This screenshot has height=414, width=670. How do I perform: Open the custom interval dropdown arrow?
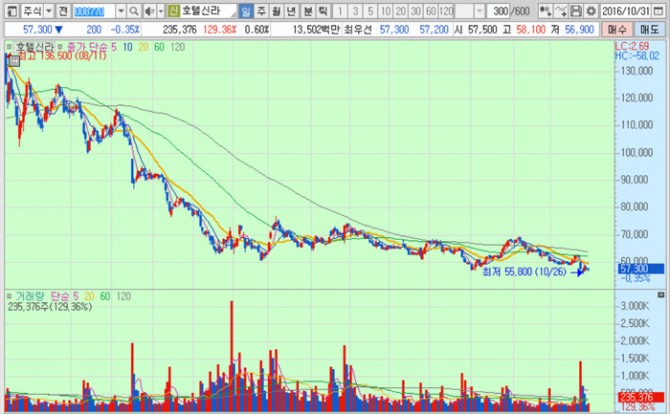479,11
